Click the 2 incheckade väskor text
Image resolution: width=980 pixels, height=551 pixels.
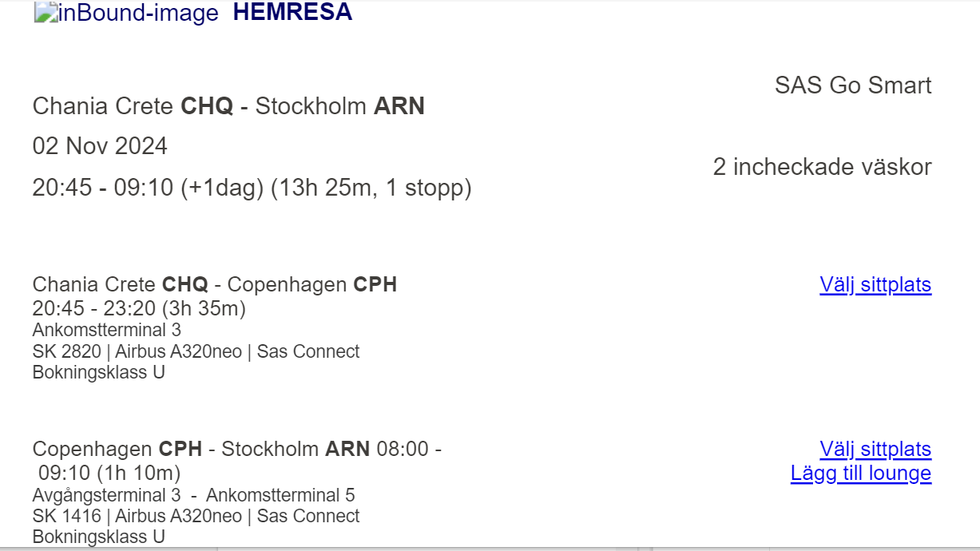(x=822, y=167)
